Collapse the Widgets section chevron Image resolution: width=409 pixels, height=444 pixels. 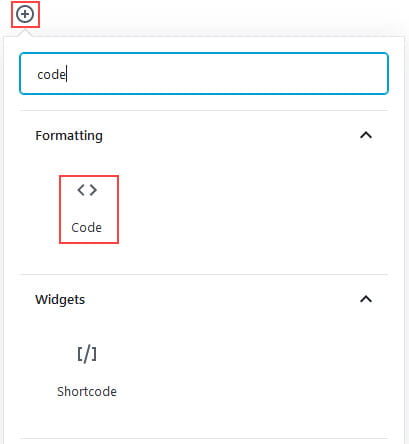366,299
